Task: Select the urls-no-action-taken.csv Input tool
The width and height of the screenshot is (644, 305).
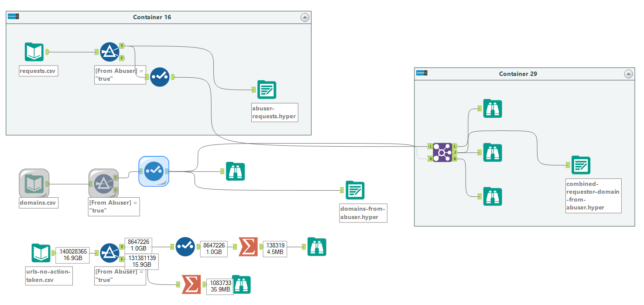Action: (41, 252)
